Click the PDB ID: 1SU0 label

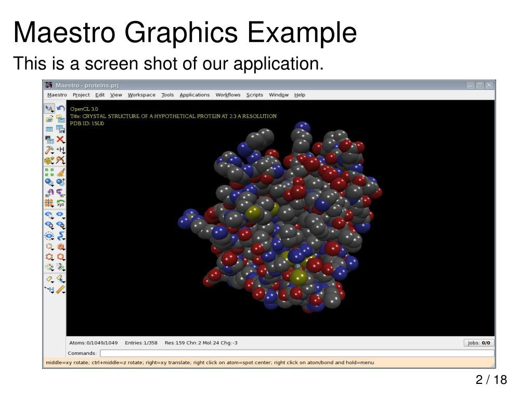(87, 123)
